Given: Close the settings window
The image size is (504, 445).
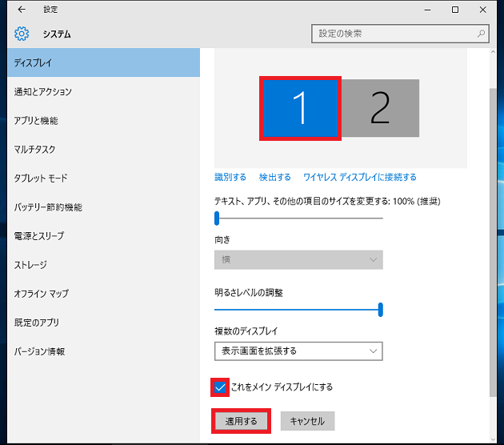Looking at the screenshot, I should (482, 10).
